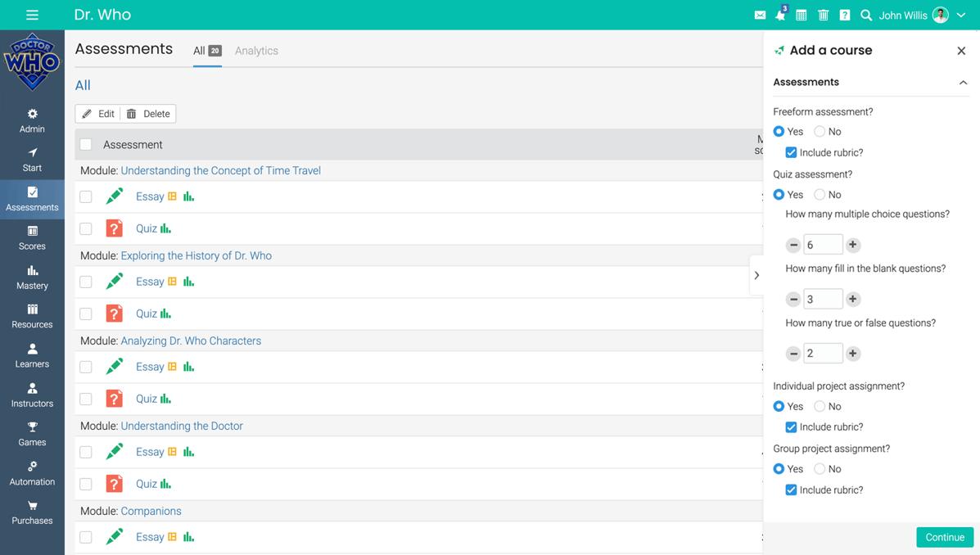
Task: Go to Mastery in the sidebar
Action: coord(32,277)
